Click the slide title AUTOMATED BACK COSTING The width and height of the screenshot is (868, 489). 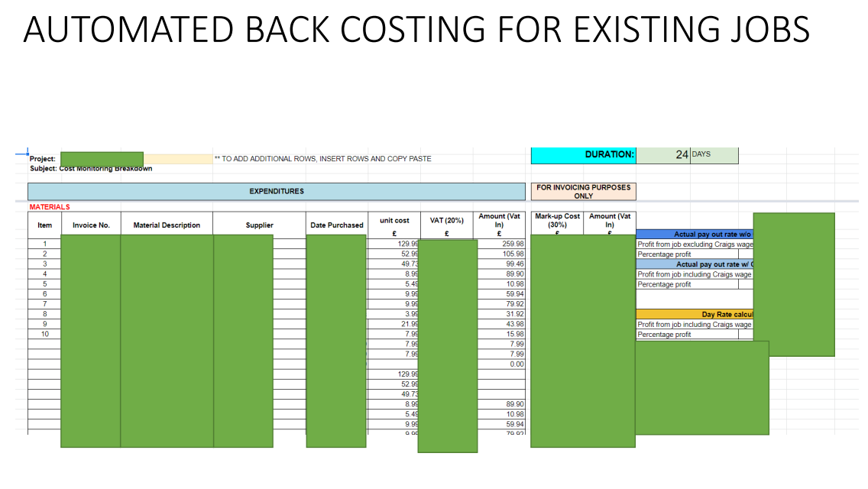pyautogui.click(x=416, y=29)
